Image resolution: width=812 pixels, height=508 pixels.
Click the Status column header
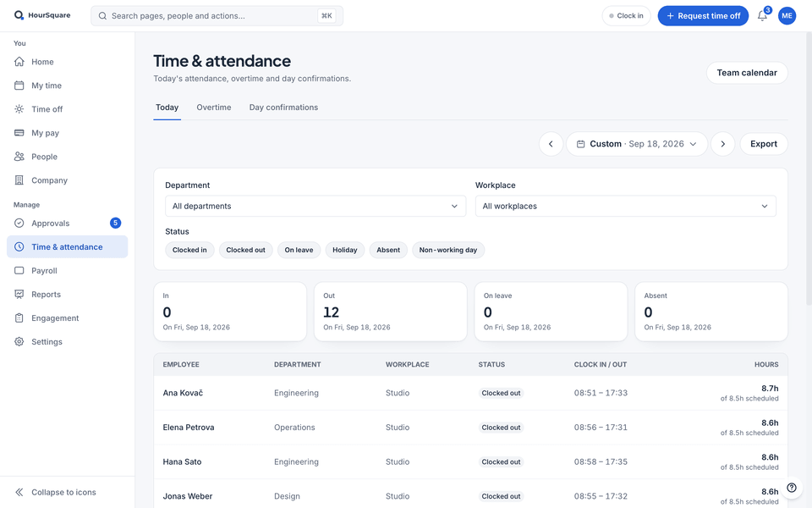click(491, 364)
